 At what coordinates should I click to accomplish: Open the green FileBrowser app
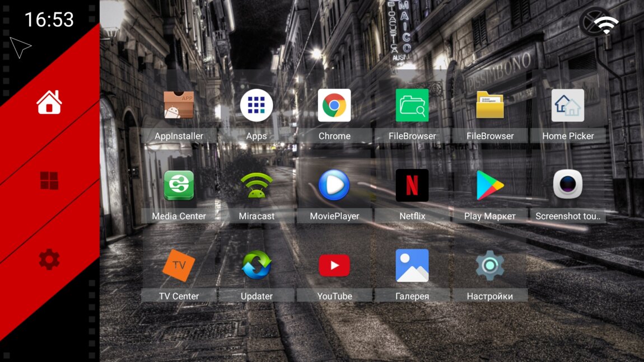pyautogui.click(x=412, y=106)
